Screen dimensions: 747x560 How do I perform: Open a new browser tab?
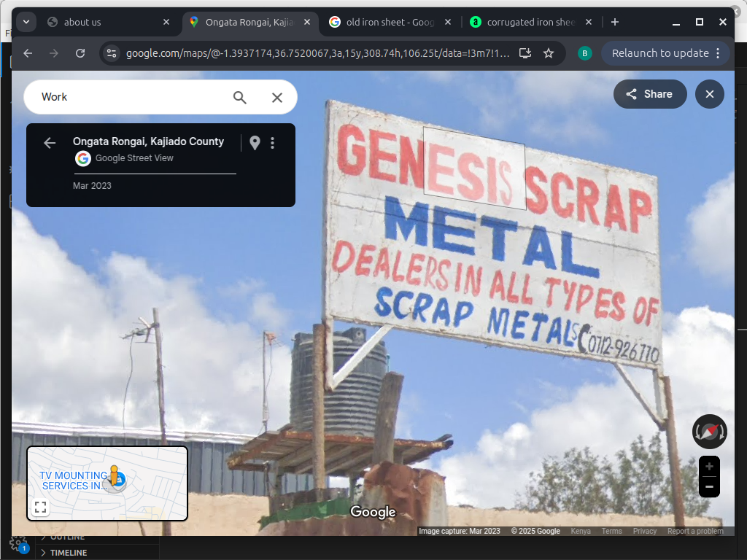coord(615,22)
